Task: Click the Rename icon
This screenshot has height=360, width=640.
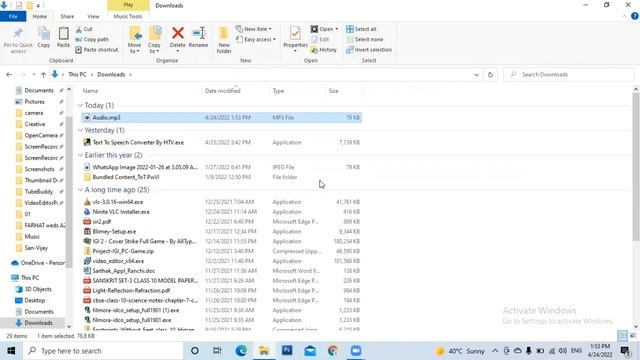Action: [198, 33]
